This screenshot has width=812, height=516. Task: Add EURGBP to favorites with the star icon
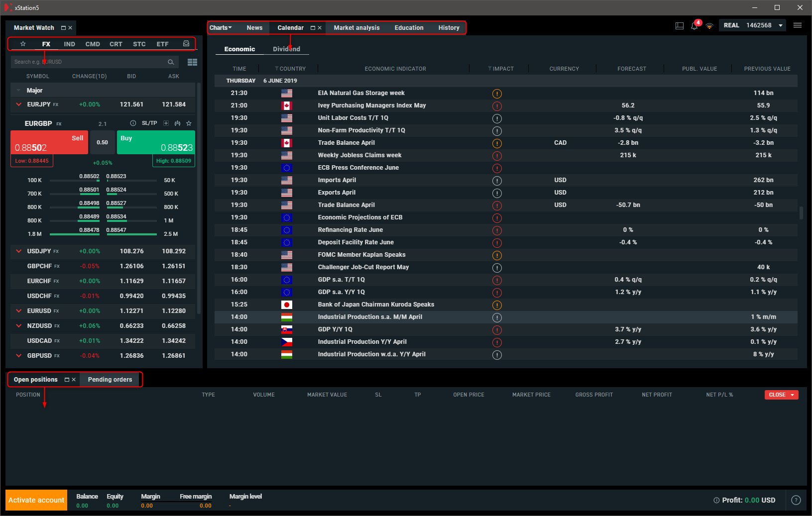189,123
